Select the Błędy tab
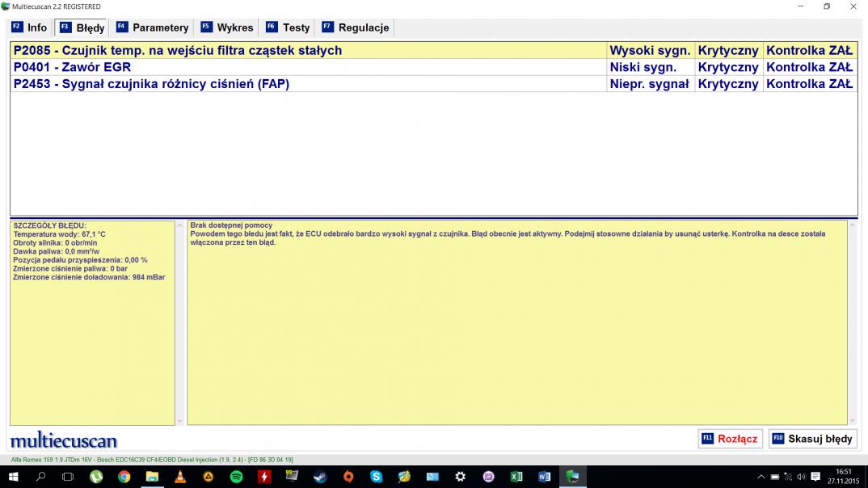Viewport: 868px width, 488px height. [82, 27]
